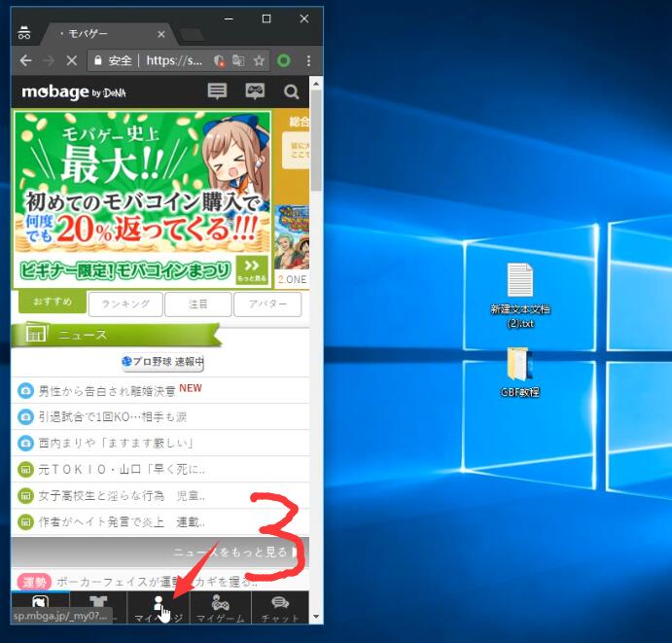
Task: Switch to the 注目 tab
Action: [198, 304]
